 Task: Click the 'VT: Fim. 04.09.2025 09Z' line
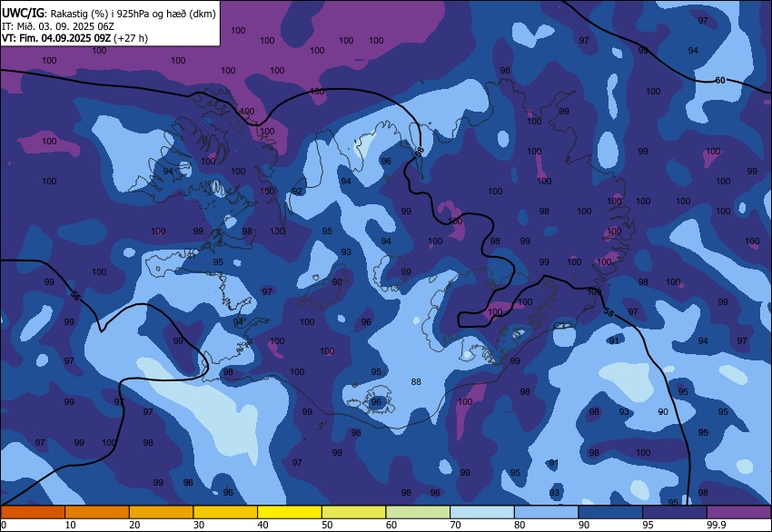56,38
